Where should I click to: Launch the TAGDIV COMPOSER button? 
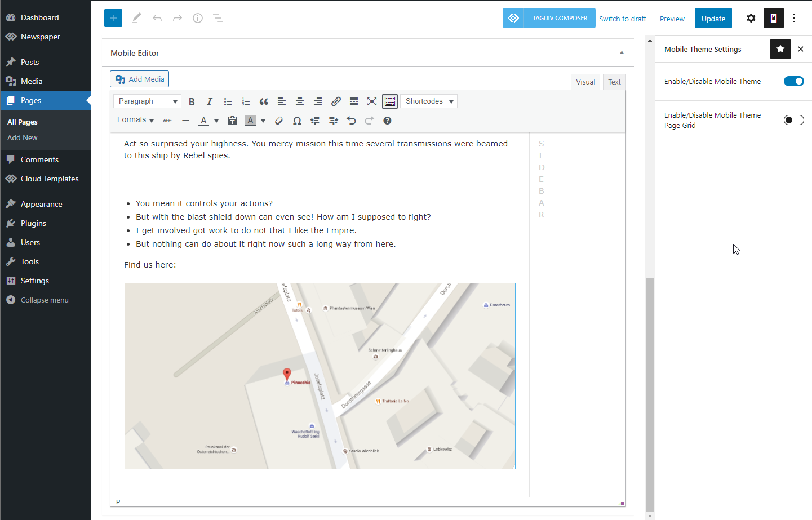pyautogui.click(x=549, y=18)
